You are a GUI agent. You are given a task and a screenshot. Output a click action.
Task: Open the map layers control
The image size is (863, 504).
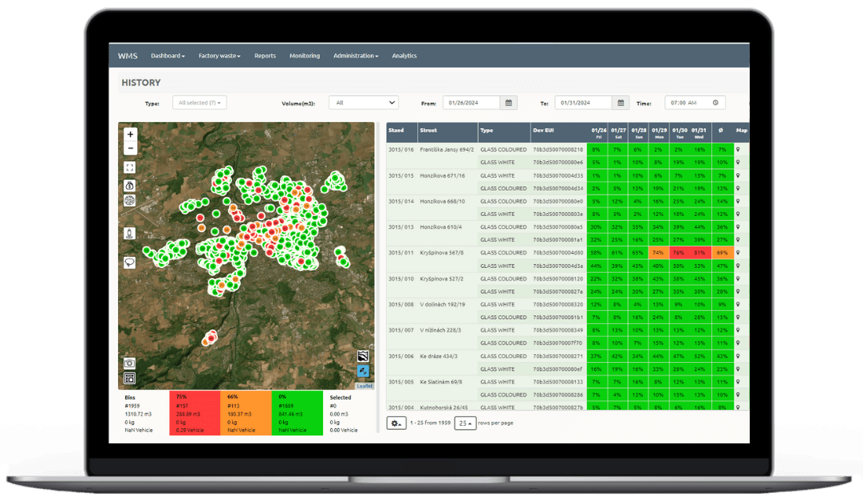tap(363, 356)
